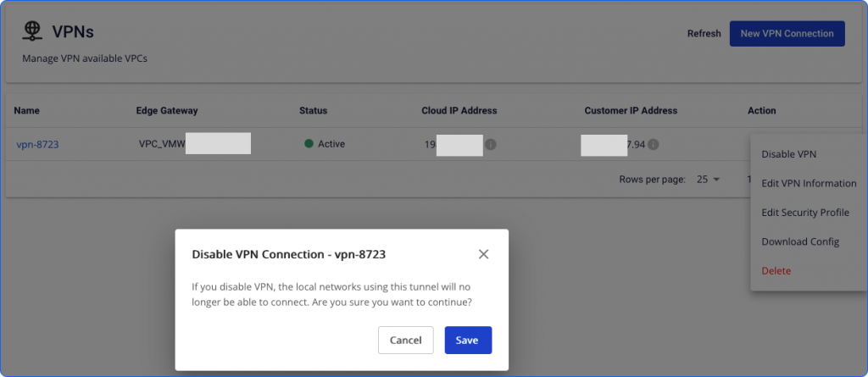Choose the red Delete menu option
The width and height of the screenshot is (868, 377).
pyautogui.click(x=776, y=270)
